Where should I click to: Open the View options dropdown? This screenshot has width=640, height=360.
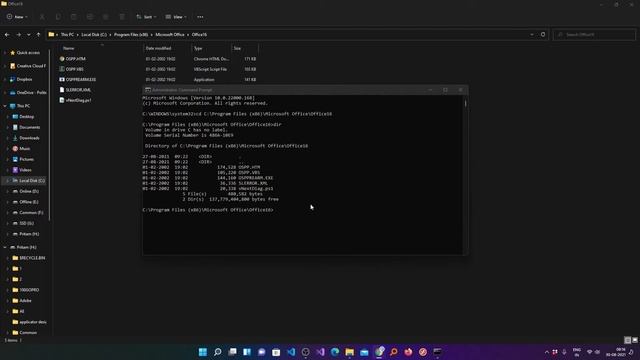176,17
